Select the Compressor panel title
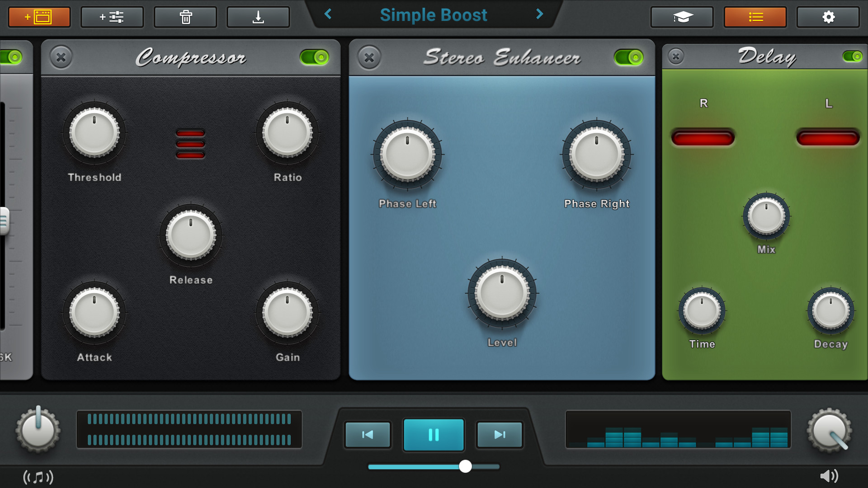Viewport: 868px width, 488px height. point(192,57)
